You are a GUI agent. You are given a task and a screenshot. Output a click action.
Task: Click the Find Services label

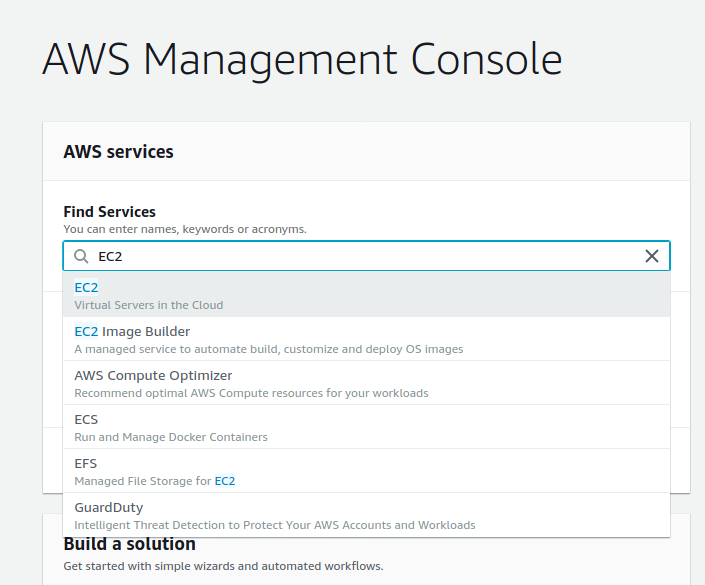pos(109,211)
